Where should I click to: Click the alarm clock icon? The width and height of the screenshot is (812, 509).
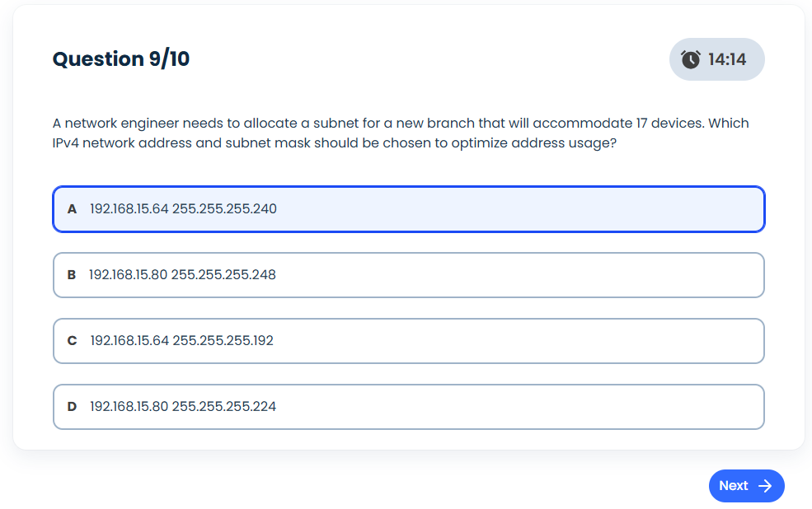click(690, 59)
